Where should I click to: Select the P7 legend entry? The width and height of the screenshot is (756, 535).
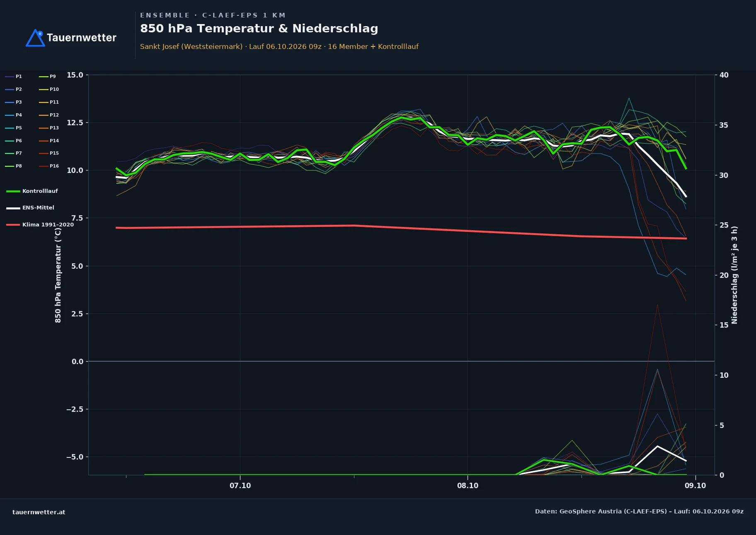pyautogui.click(x=14, y=153)
